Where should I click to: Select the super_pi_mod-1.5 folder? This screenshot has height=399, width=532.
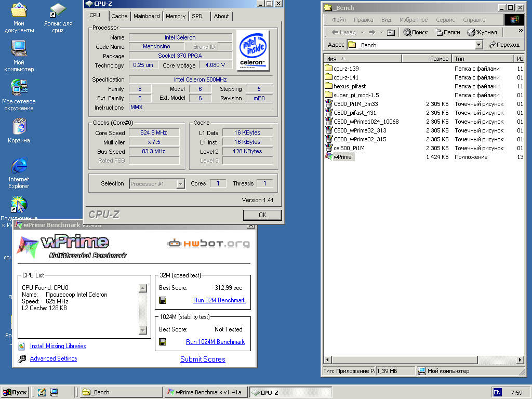coord(352,95)
